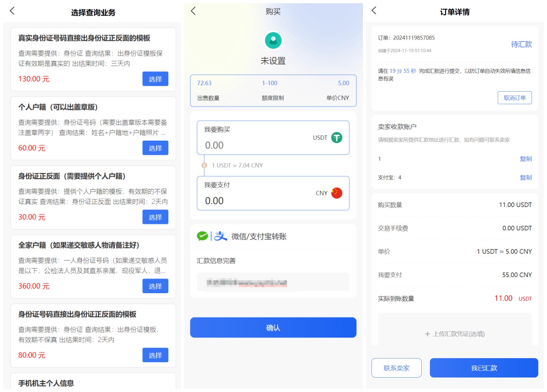
Task: Open 上传汇款凭证(选填) upload area
Action: coord(454,334)
